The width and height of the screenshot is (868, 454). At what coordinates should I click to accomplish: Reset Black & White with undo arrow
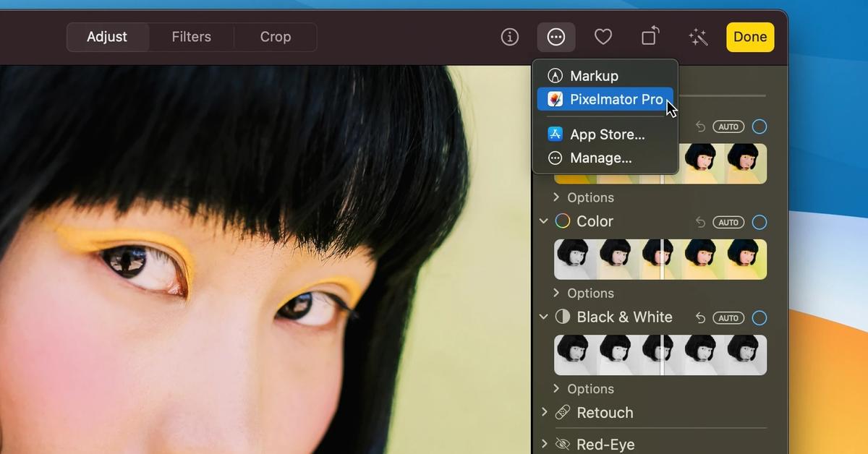click(700, 317)
